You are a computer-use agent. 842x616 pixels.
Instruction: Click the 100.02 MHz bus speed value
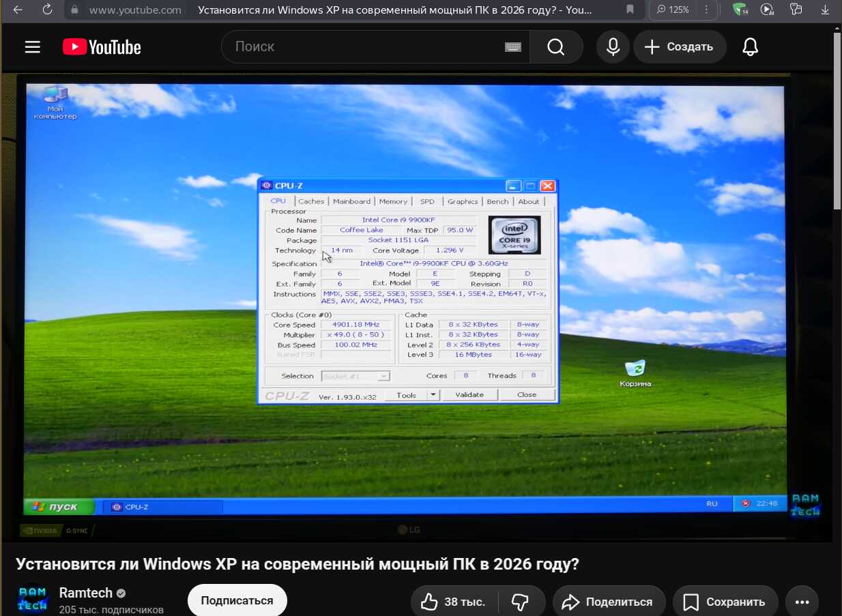tap(355, 345)
